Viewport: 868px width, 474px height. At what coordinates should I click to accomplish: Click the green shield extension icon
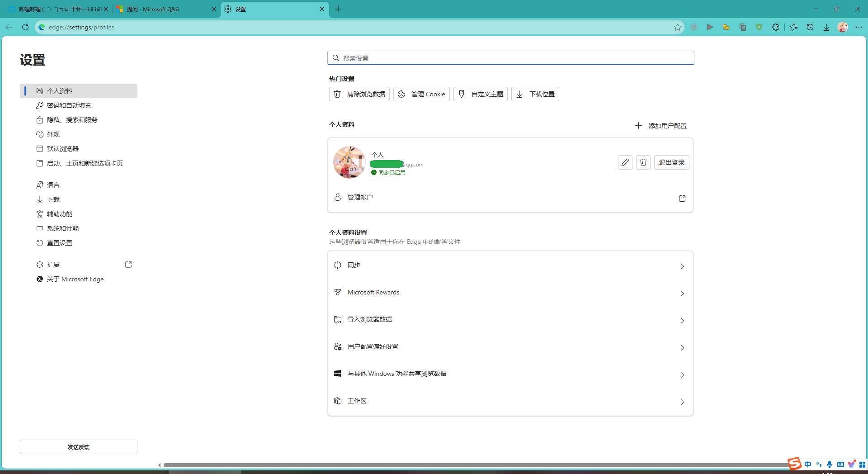tap(759, 27)
